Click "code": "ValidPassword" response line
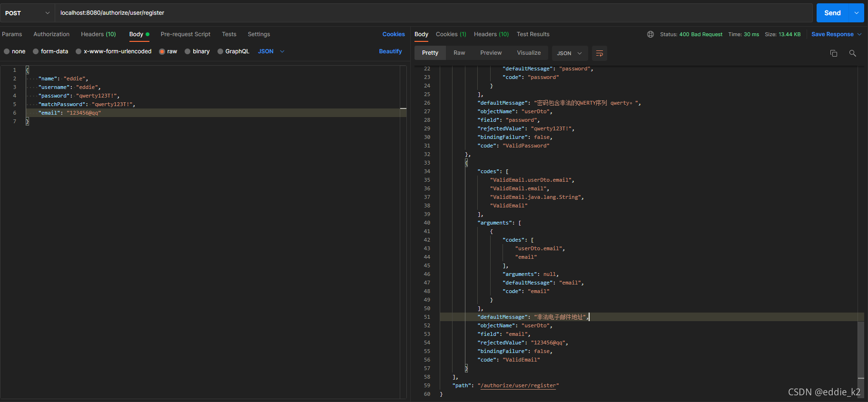The width and height of the screenshot is (868, 402). coord(513,146)
